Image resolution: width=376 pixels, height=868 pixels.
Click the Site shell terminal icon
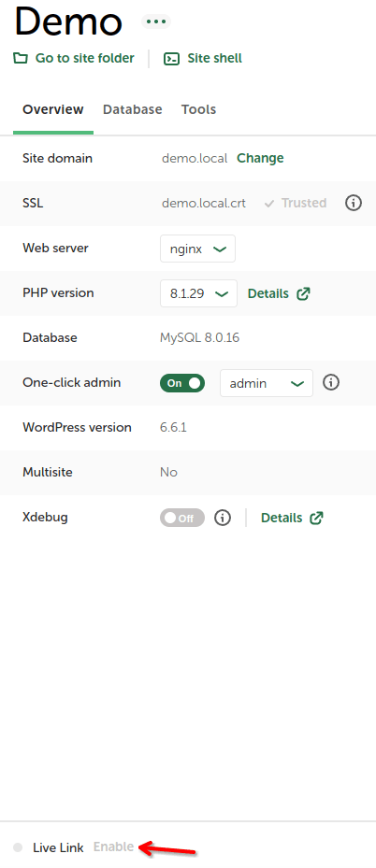[x=172, y=59]
